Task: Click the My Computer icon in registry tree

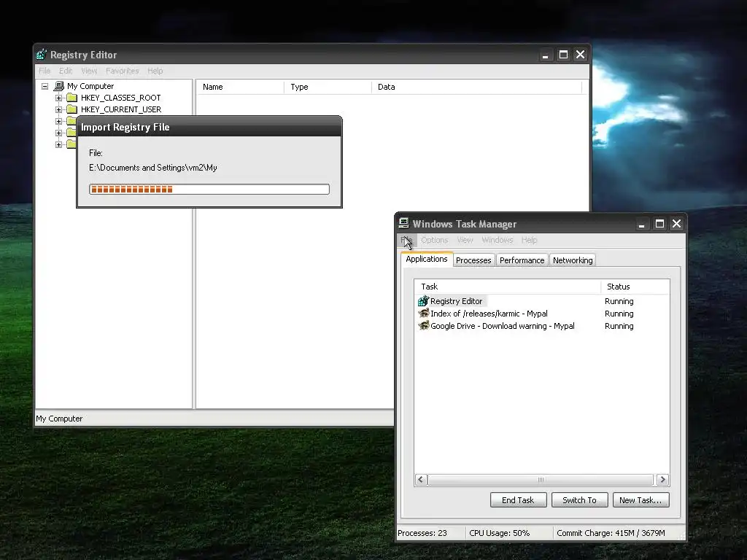Action: click(59, 86)
